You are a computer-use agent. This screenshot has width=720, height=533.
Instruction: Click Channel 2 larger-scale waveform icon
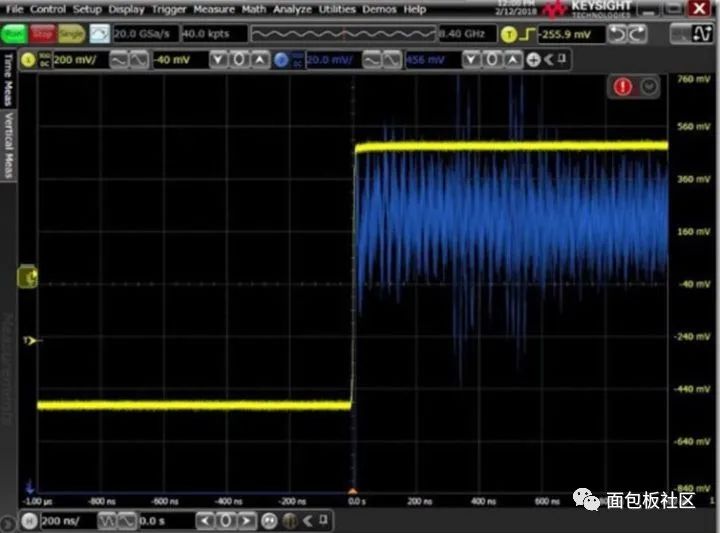click(371, 60)
